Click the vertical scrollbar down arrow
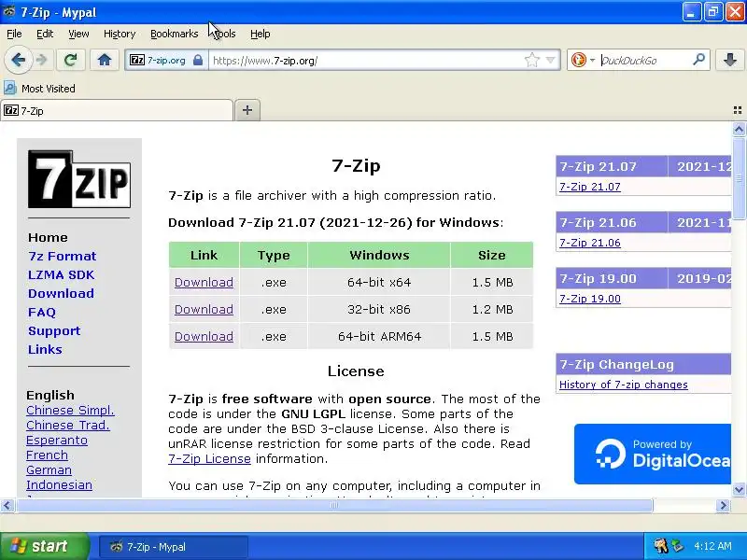Image resolution: width=747 pixels, height=560 pixels. (x=739, y=489)
